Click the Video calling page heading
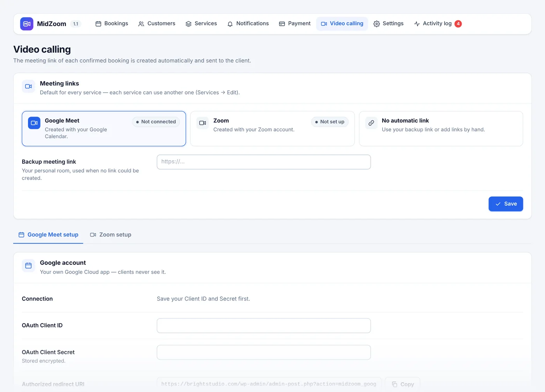The width and height of the screenshot is (545, 392). click(42, 49)
